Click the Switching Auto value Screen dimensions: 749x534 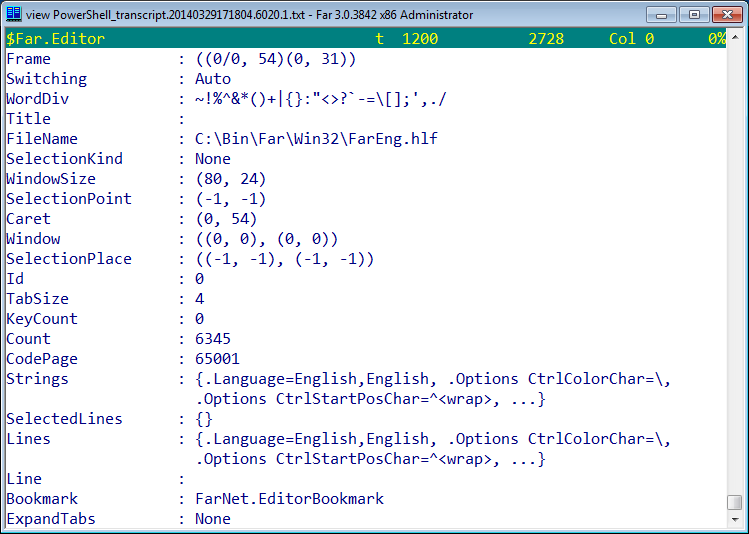click(x=213, y=79)
